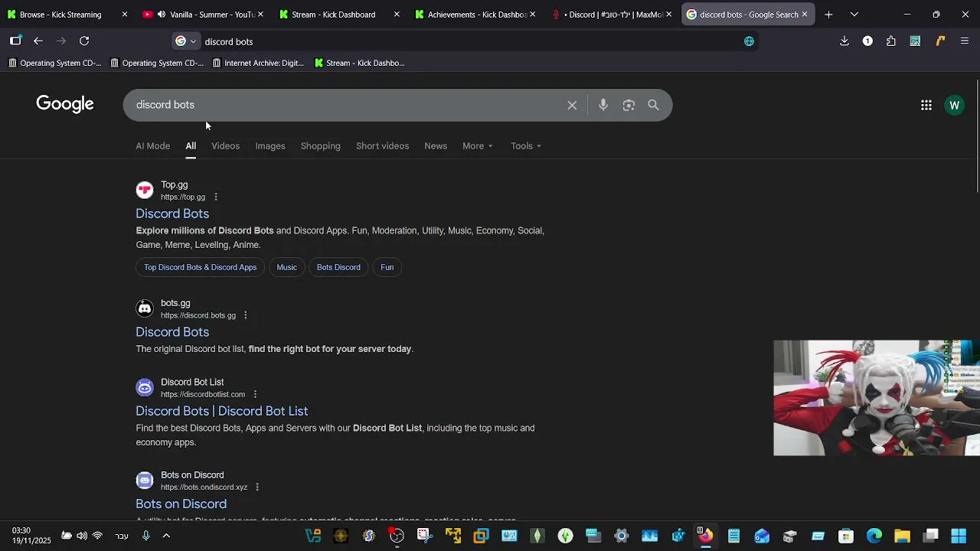
Task: Open Windows Start menu in taskbar
Action: [959, 536]
